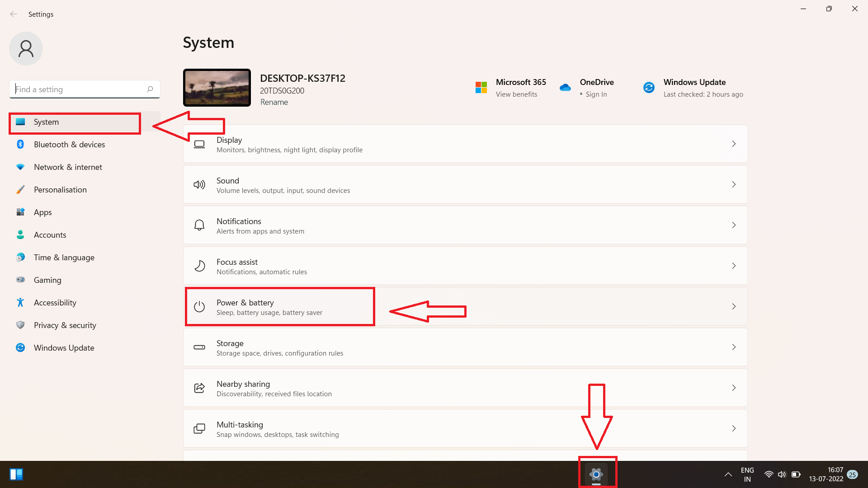Screen dimensions: 868x488
Task: Go back using the back arrow
Action: click(x=14, y=14)
